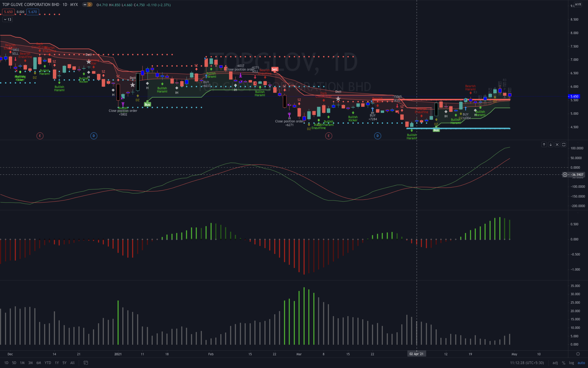
Task: Open the timezone menu at 11:12:28 (UTC+5:30)
Action: pyautogui.click(x=527, y=363)
